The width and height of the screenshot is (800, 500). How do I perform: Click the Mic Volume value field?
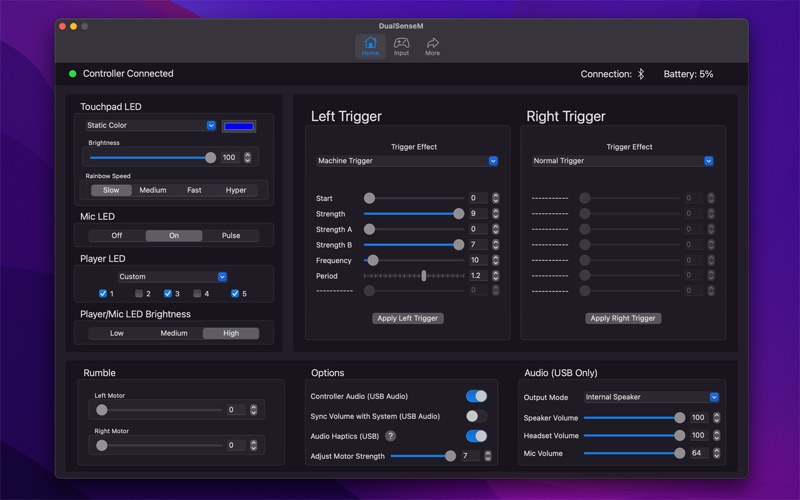click(699, 453)
